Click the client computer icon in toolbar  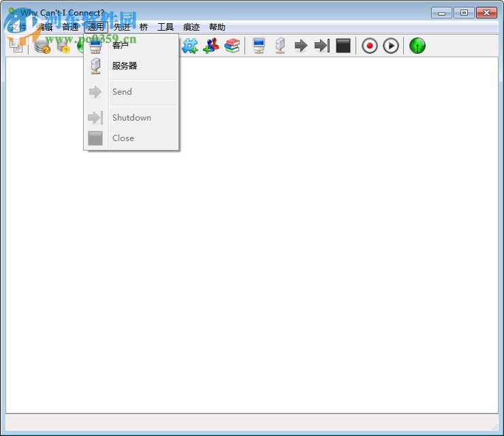259,46
